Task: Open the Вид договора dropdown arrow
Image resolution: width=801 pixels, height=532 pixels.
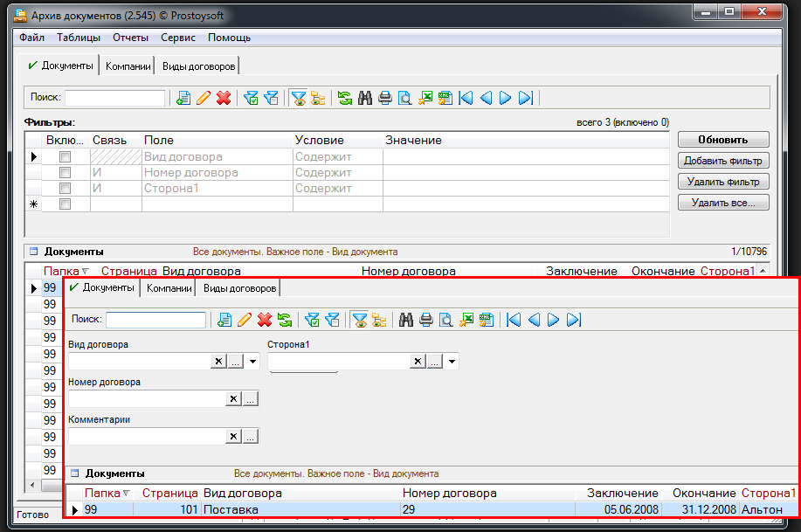Action: (x=252, y=362)
